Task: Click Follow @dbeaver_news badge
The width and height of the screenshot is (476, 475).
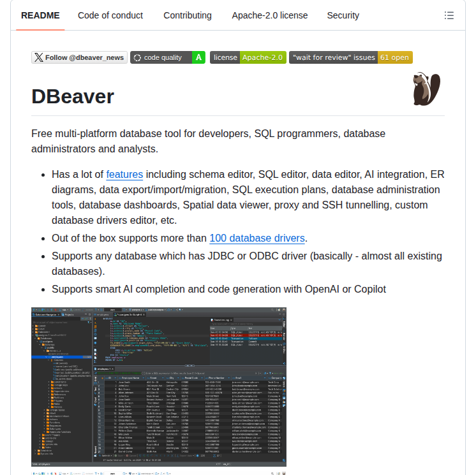Action: pyautogui.click(x=79, y=57)
